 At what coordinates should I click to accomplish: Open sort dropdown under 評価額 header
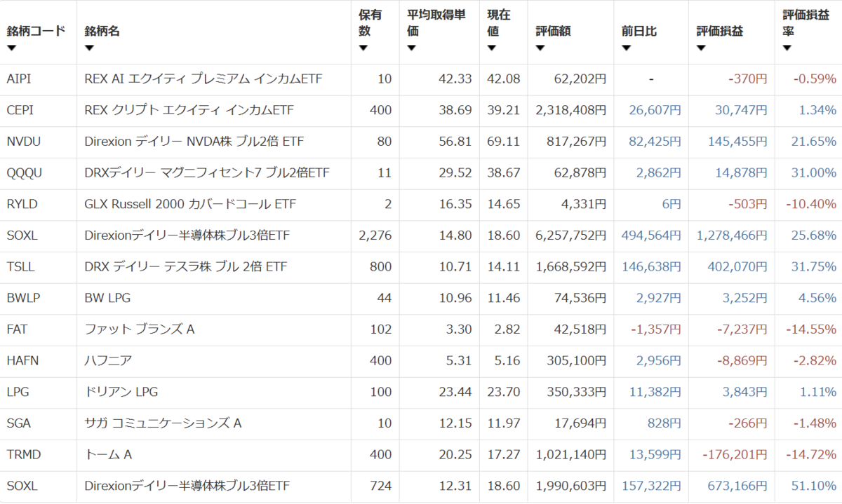540,48
